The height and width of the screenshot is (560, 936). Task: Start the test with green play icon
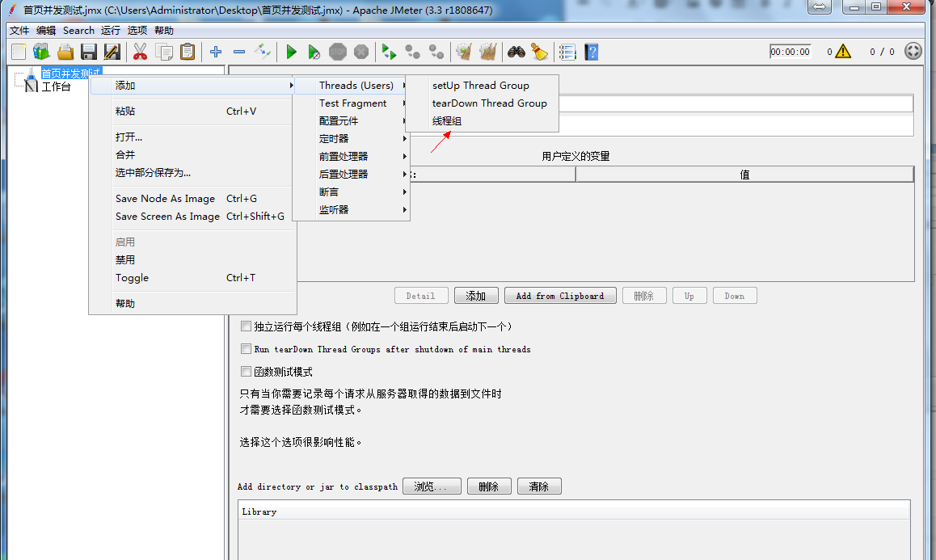click(x=291, y=52)
